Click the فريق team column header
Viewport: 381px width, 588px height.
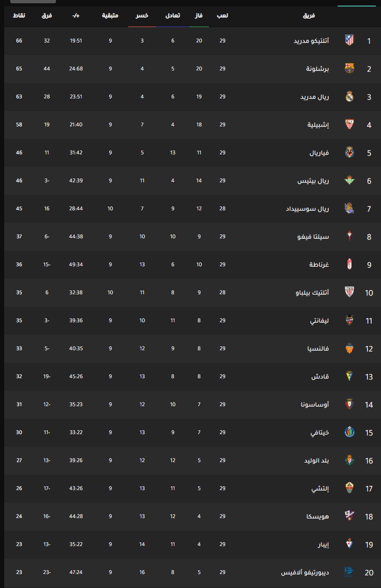point(309,16)
